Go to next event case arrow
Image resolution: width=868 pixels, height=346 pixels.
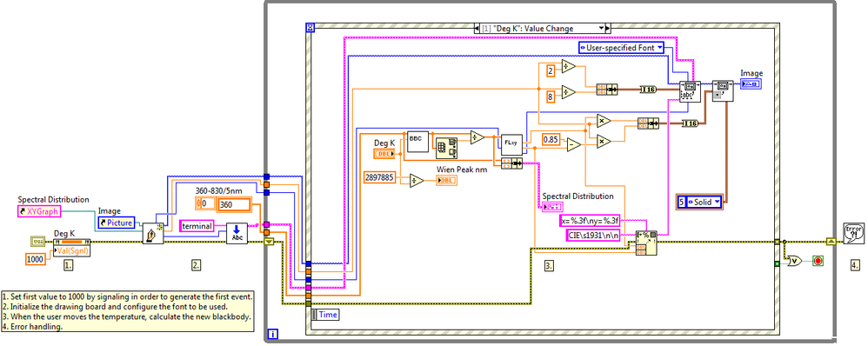[607, 28]
